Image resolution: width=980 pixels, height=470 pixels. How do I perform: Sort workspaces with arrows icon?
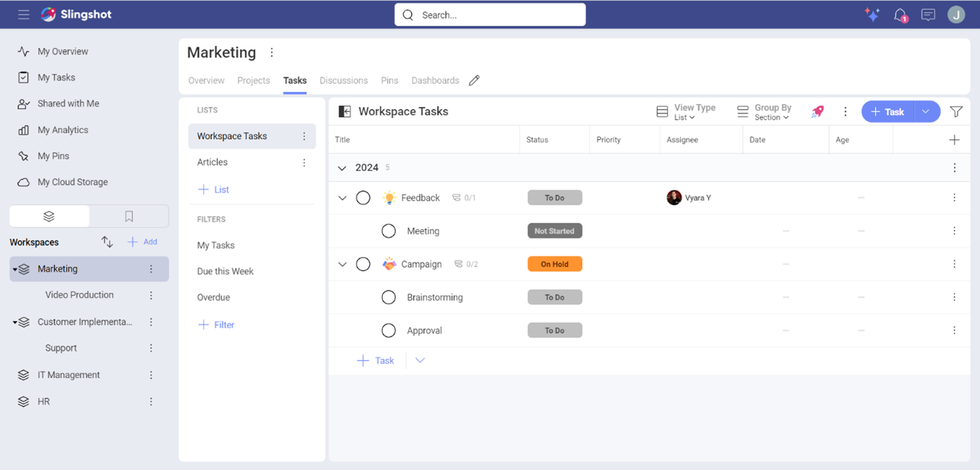pos(107,242)
